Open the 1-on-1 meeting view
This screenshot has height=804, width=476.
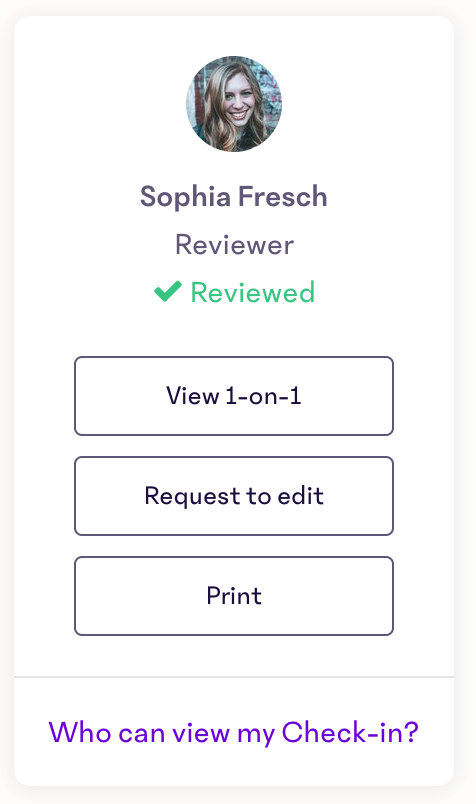234,396
